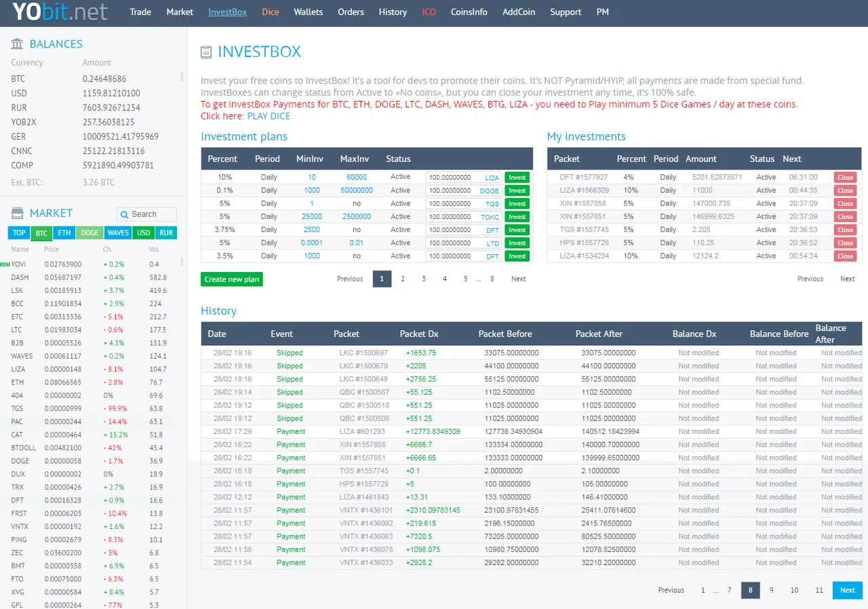Select the ETH market tab
This screenshot has width=868, height=609.
64,233
